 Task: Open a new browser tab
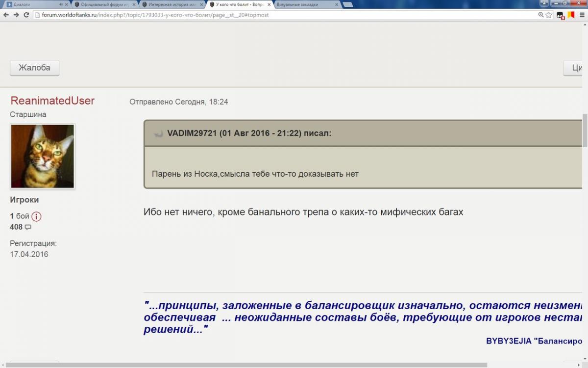click(347, 4)
